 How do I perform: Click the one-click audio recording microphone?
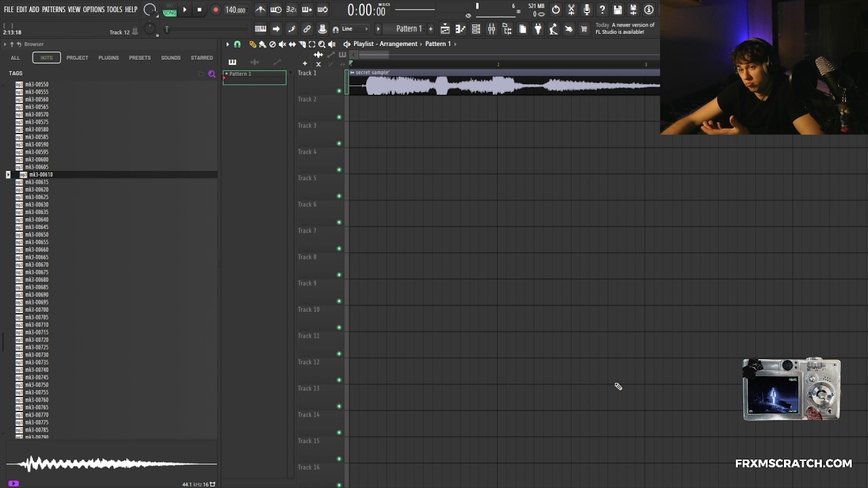pyautogui.click(x=587, y=9)
